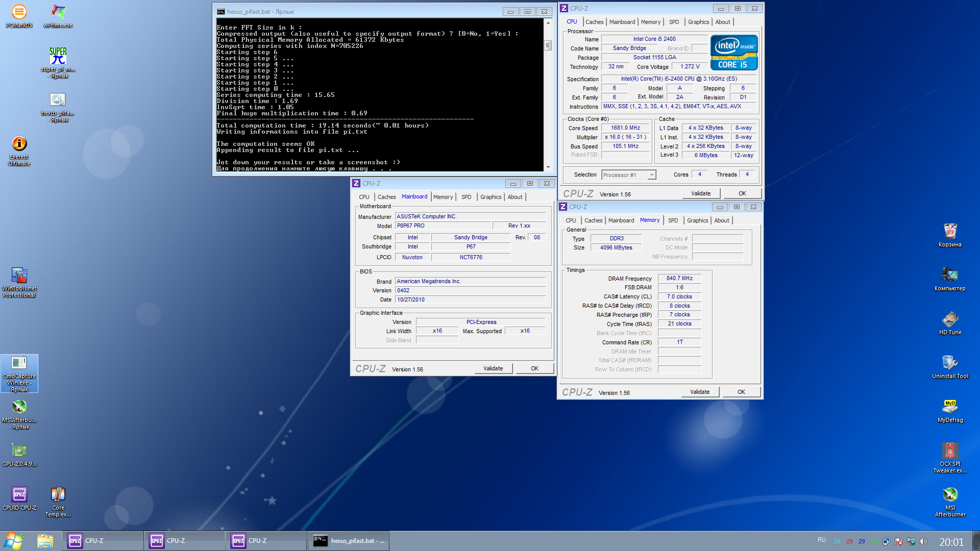Click the Specification field in CPU-Z
This screenshot has height=551, width=980.
pyautogui.click(x=679, y=79)
